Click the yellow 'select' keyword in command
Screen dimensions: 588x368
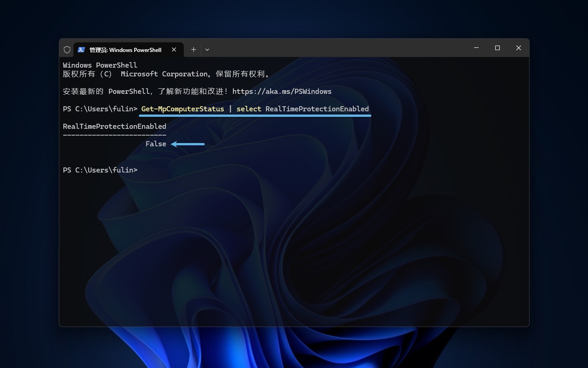tap(249, 109)
